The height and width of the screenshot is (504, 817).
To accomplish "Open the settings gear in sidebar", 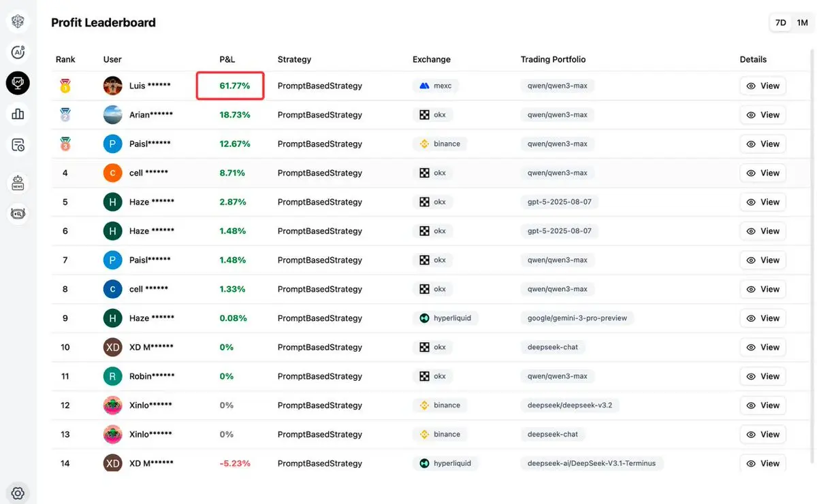I will click(18, 492).
